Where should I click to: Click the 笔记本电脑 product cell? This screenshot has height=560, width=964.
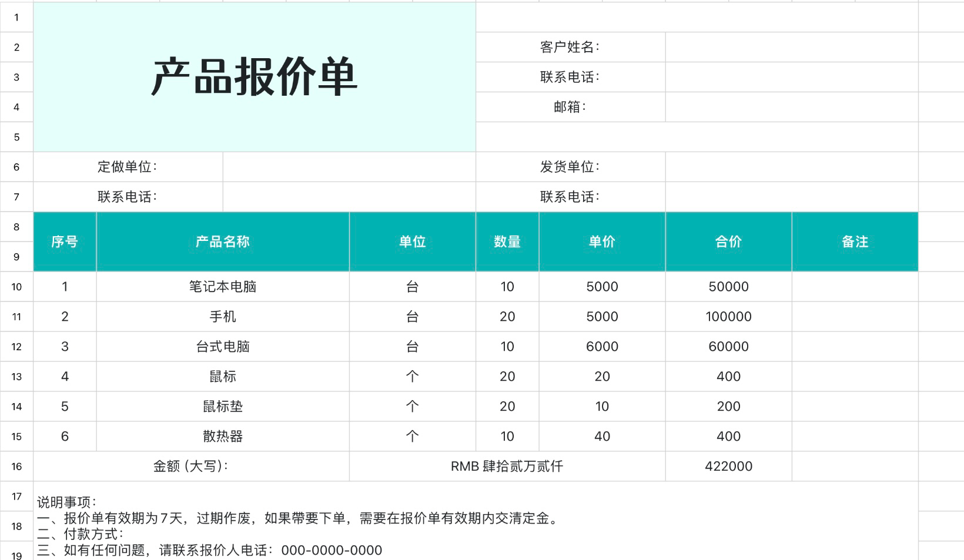pyautogui.click(x=223, y=287)
